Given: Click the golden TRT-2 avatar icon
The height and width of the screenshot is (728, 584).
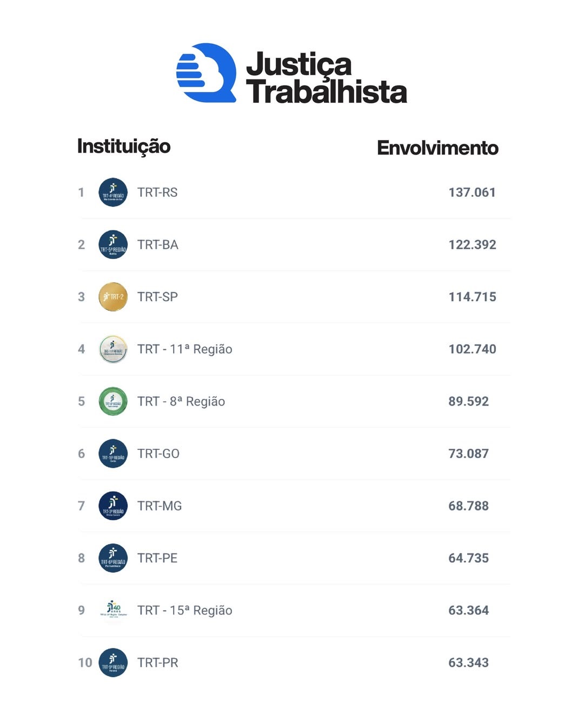Looking at the screenshot, I should click(113, 297).
